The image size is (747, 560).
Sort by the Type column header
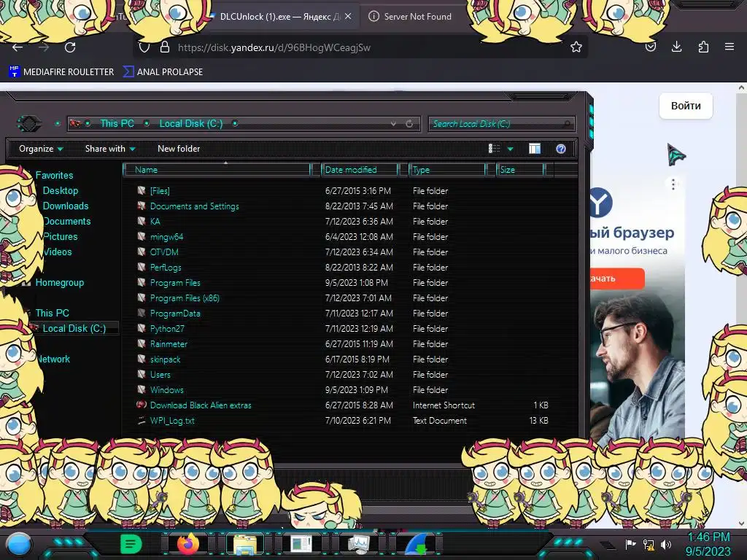coord(447,169)
